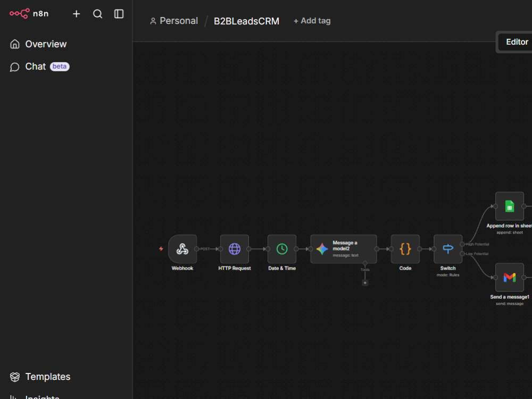Select the Switch node
The width and height of the screenshot is (532, 399).
coord(448,248)
